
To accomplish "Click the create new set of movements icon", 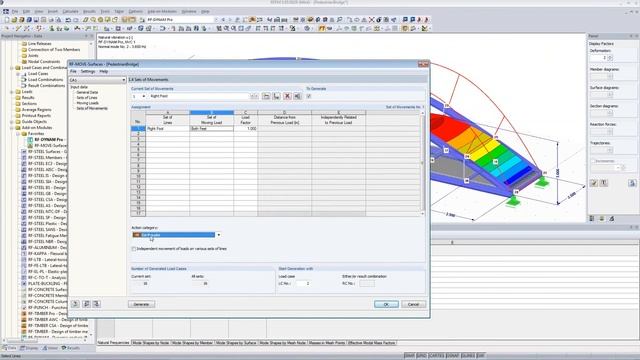I will (266, 96).
